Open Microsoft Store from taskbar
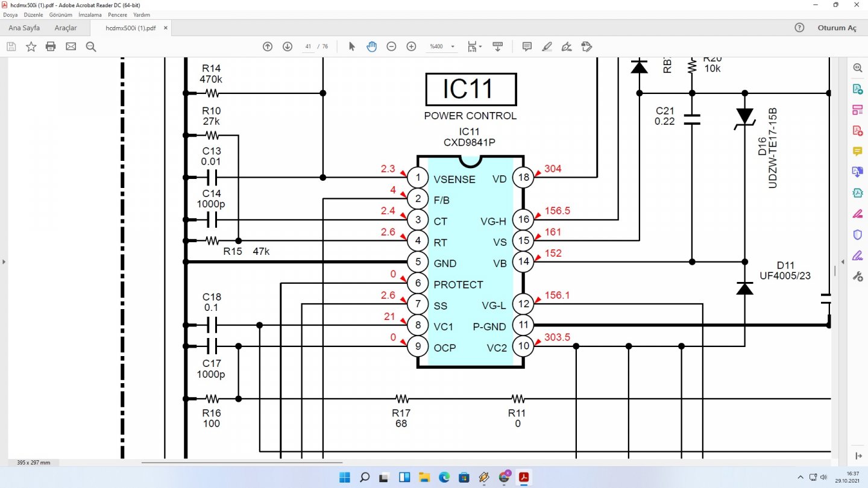 tap(464, 478)
